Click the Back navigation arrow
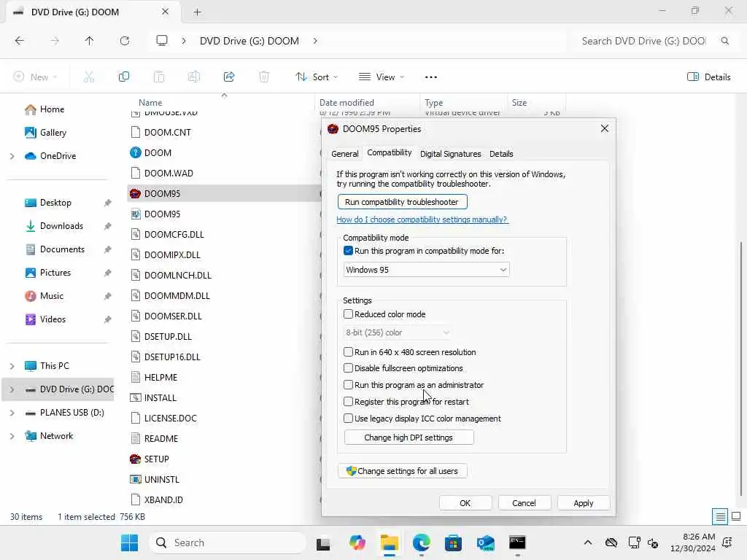Image resolution: width=747 pixels, height=560 pixels. pyautogui.click(x=20, y=41)
